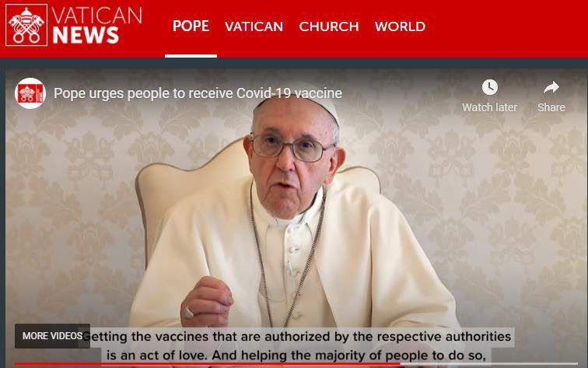Click the round channel avatar icon
Screen dimensions: 588x368
[30, 93]
